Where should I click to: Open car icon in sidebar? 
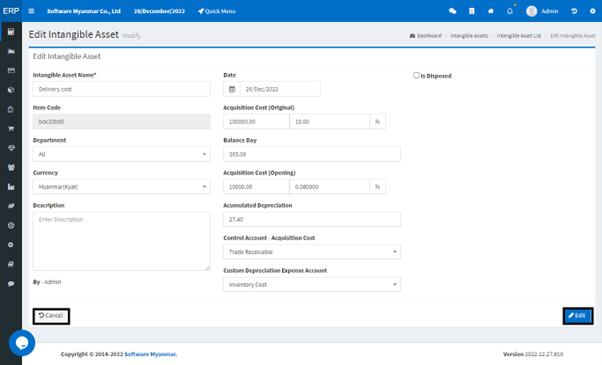point(11,264)
